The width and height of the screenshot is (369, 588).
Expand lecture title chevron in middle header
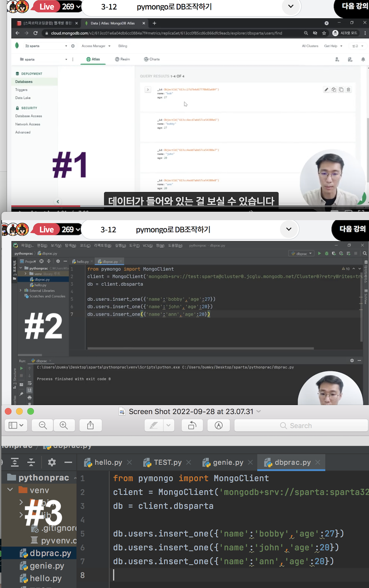289,229
